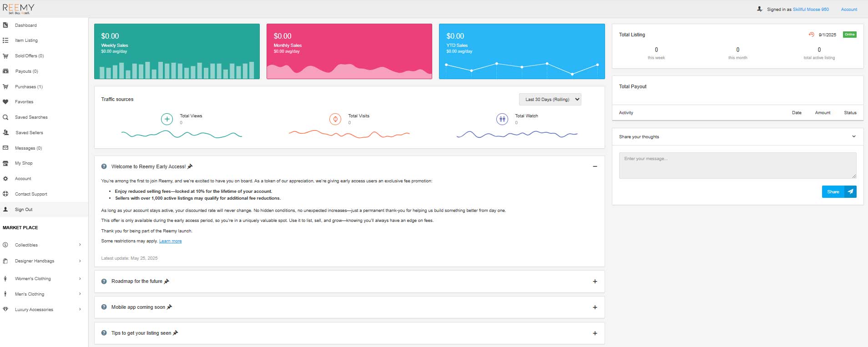Screen dimensions: 868x347
Task: Click the YTD Sales blue card
Action: (x=522, y=51)
